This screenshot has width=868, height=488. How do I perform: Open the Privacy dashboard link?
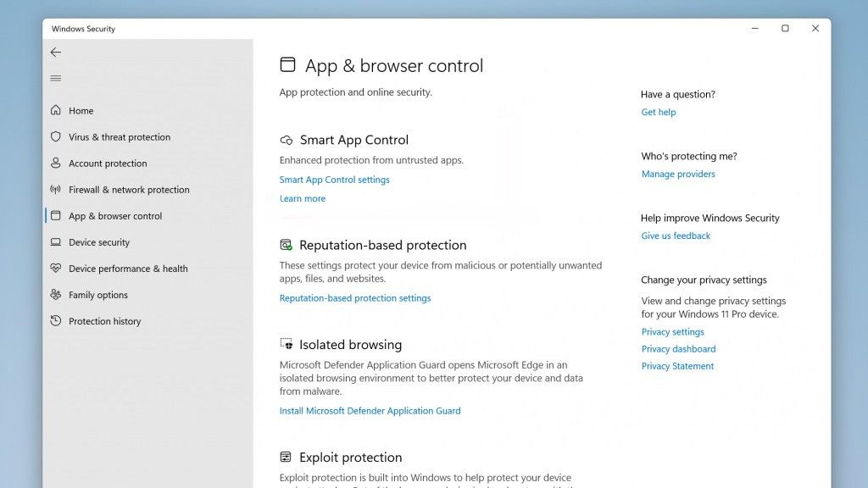click(678, 349)
